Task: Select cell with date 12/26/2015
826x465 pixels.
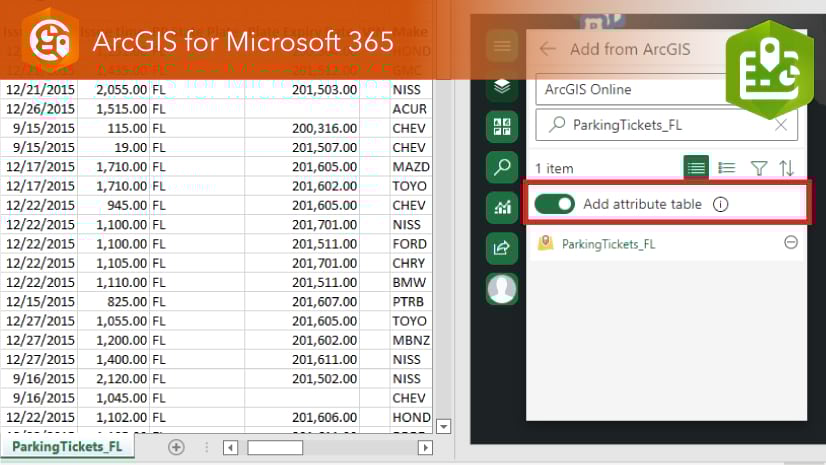Action: pos(40,109)
